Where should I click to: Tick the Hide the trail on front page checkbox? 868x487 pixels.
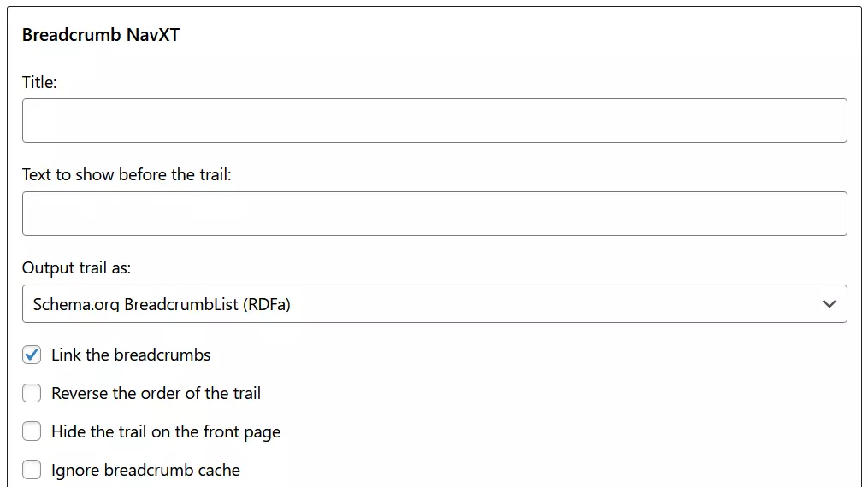32,431
